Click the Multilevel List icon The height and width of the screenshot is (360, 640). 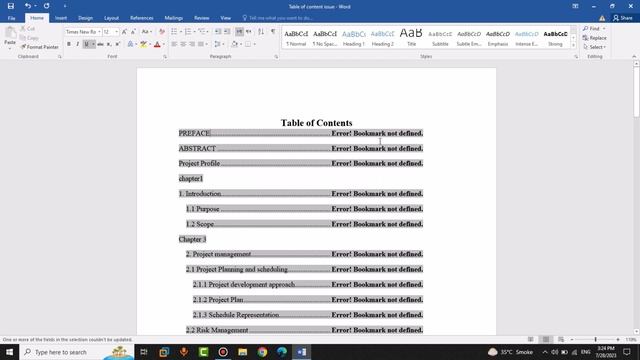click(202, 32)
